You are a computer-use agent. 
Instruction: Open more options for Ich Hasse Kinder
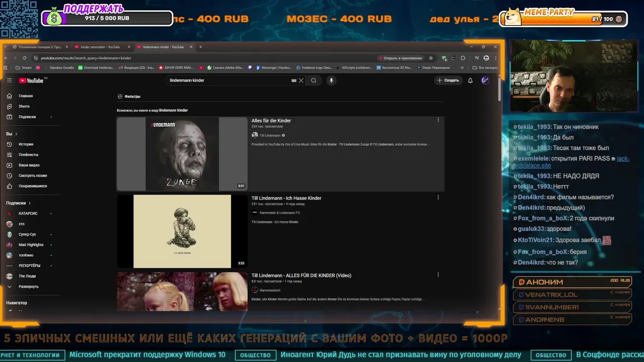point(438,197)
